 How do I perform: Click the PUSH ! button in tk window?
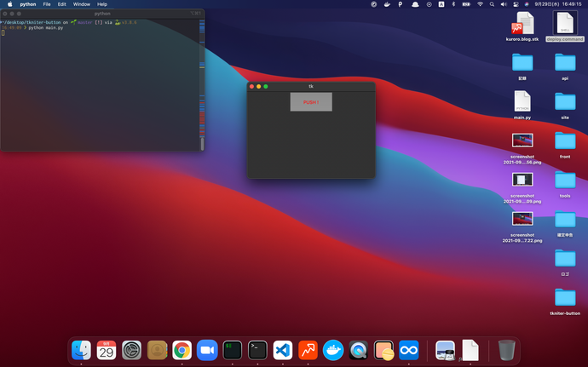tap(311, 102)
